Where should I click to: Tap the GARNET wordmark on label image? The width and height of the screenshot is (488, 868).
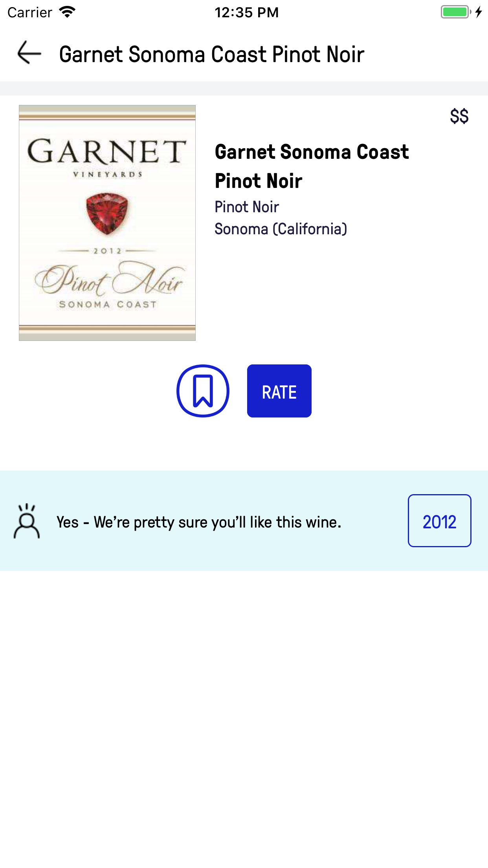point(107,152)
